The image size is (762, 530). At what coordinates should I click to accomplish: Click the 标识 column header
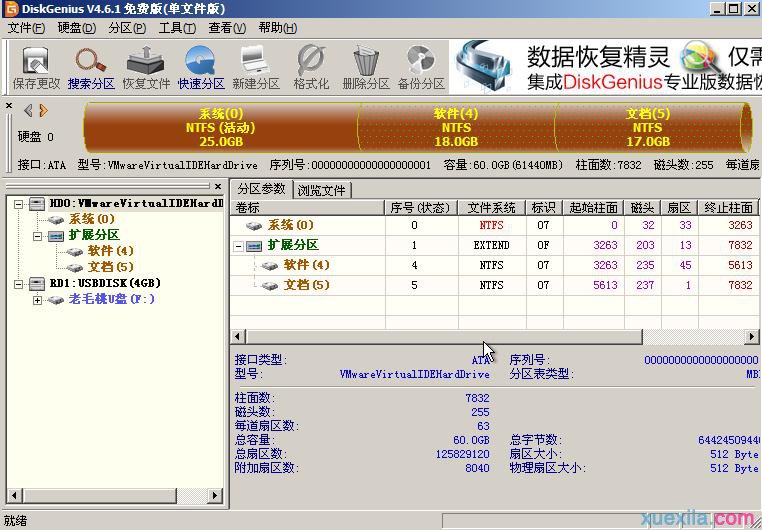click(544, 208)
